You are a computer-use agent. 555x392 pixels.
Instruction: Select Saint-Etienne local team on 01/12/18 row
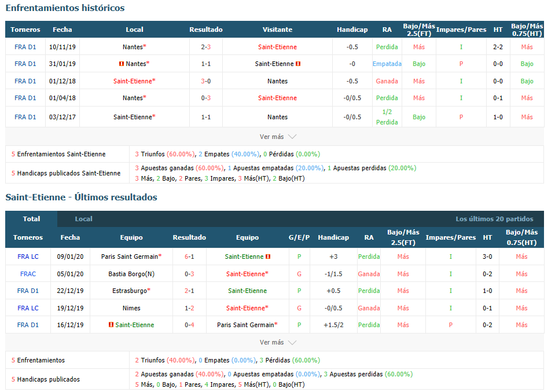pos(134,81)
